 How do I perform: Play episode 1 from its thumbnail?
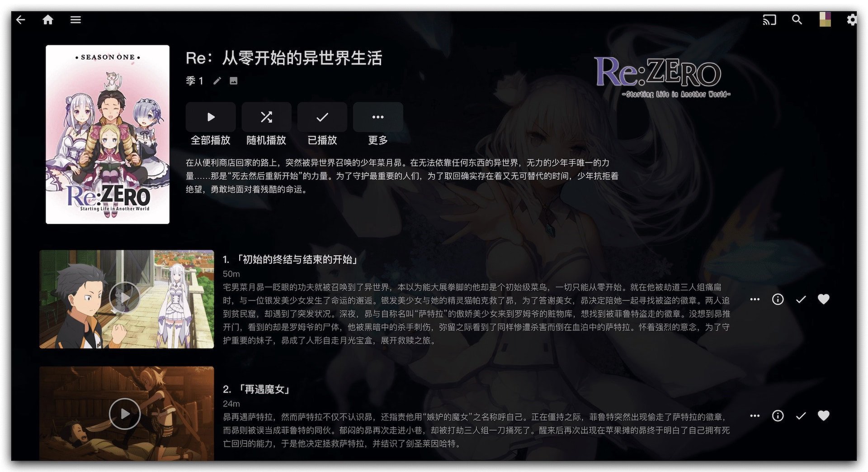125,297
